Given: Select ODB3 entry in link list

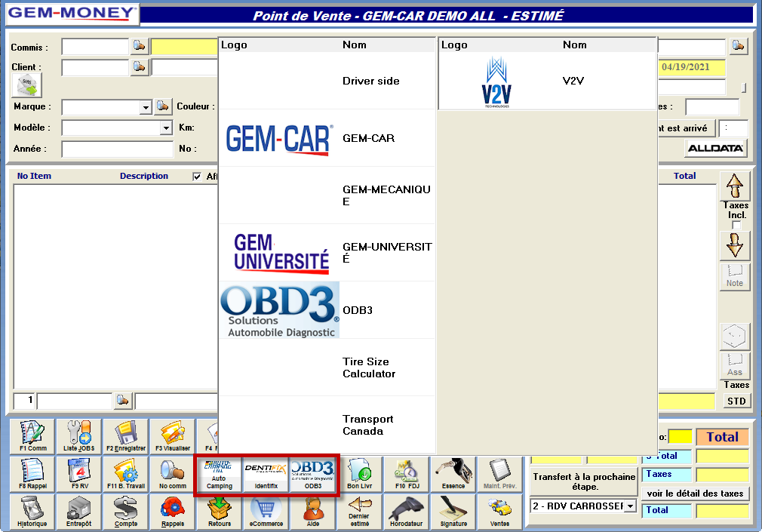Looking at the screenshot, I should [x=327, y=310].
